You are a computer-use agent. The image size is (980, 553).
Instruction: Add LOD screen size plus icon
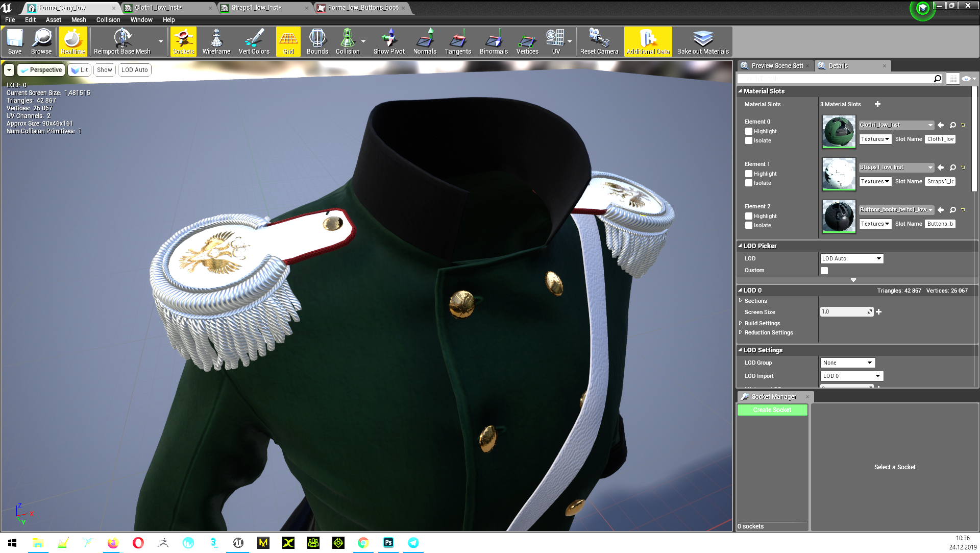click(x=878, y=312)
